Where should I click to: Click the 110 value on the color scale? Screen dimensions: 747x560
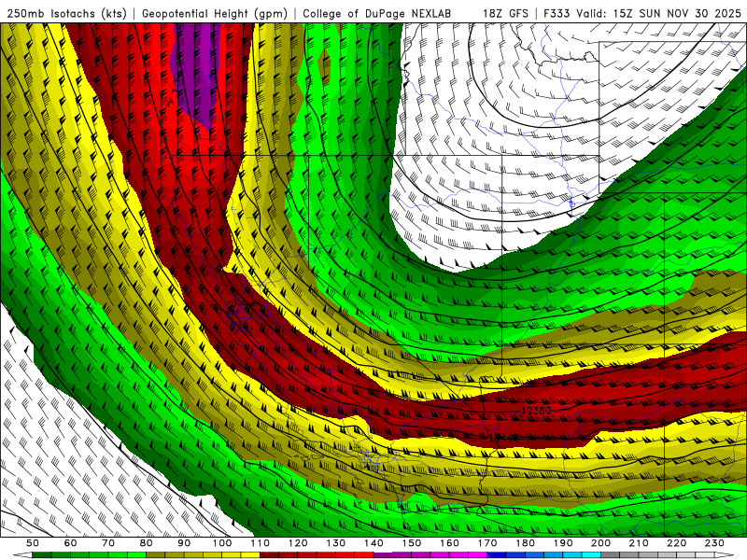click(x=260, y=543)
